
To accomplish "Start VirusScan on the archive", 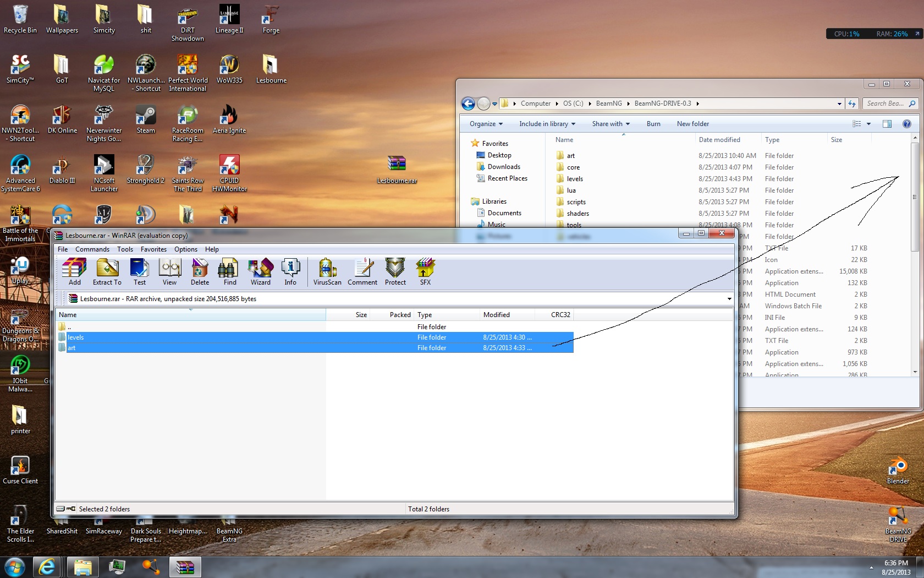I will (327, 272).
